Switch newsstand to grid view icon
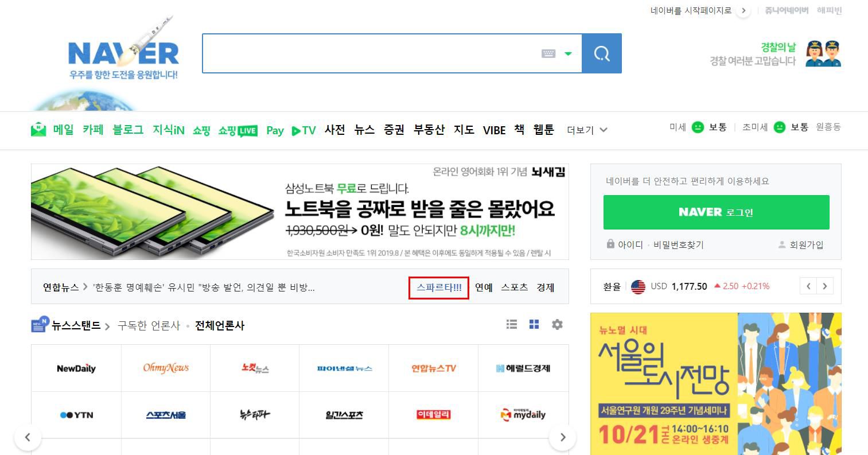The width and height of the screenshot is (868, 455). 534,325
